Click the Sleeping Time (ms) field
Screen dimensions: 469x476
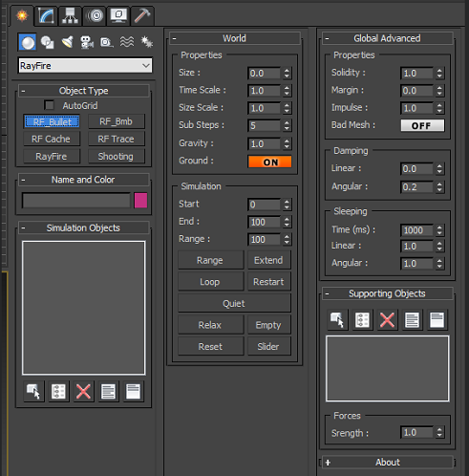[416, 230]
